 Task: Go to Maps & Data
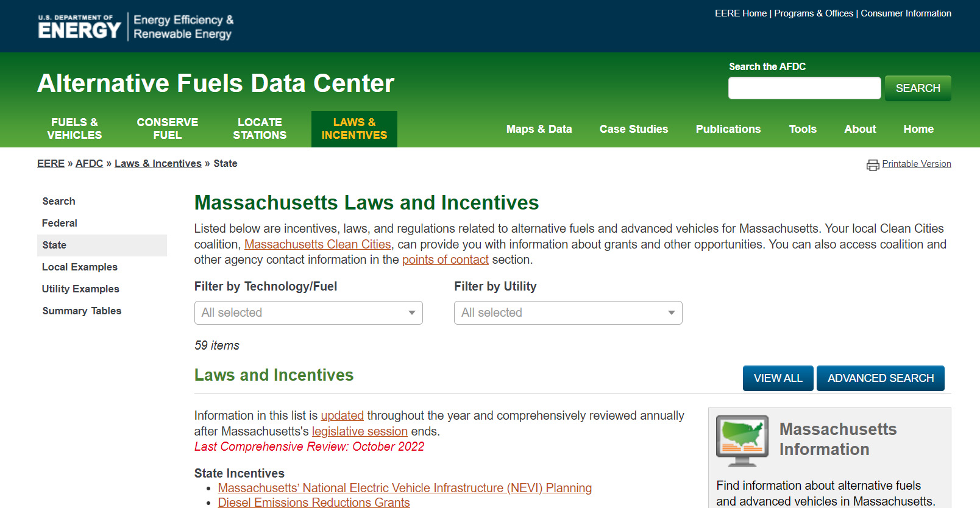(539, 129)
